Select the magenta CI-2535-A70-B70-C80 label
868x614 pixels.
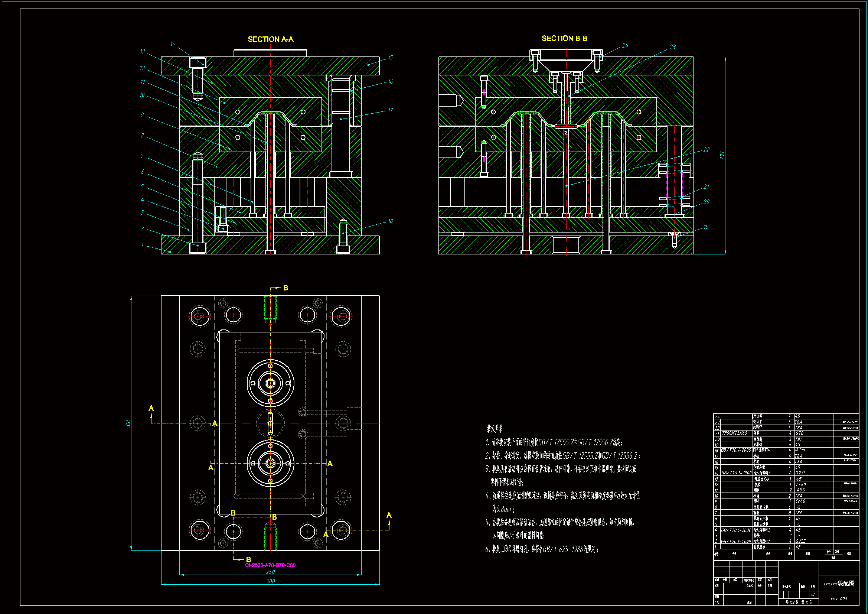pyautogui.click(x=270, y=565)
